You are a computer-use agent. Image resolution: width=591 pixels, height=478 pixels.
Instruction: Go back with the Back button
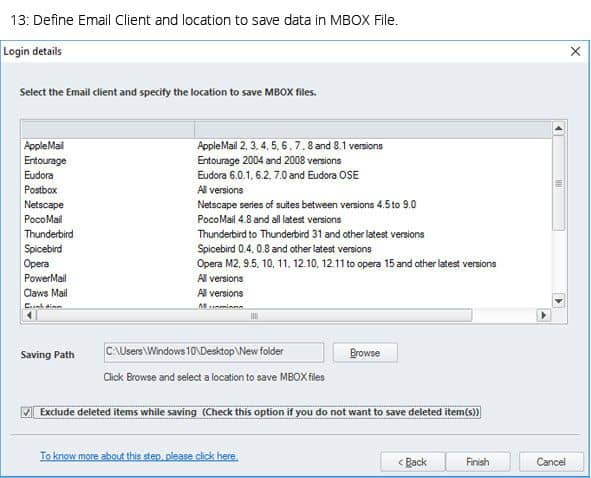tap(412, 462)
